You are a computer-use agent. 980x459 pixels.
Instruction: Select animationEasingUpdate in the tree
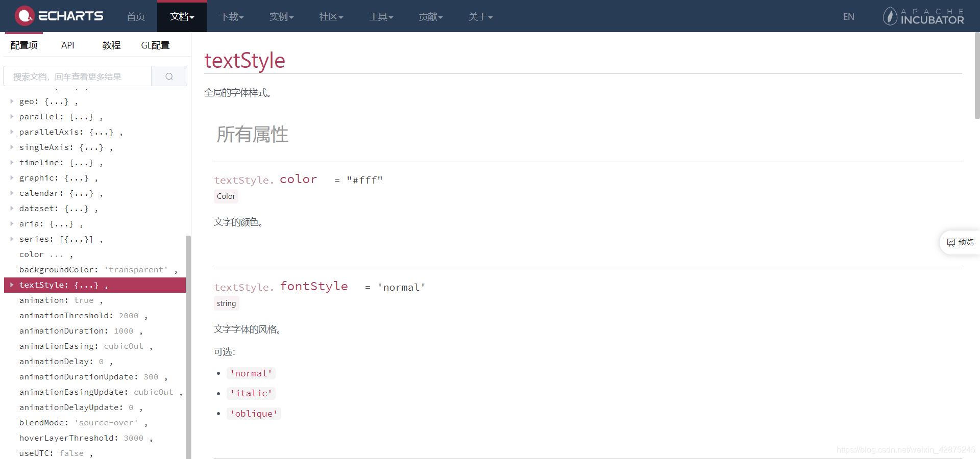point(101,392)
